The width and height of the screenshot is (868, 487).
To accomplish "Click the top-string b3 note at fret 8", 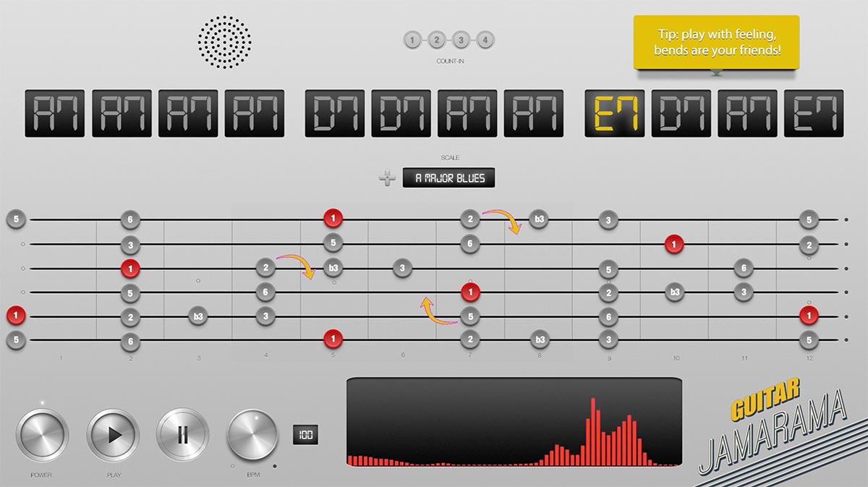I will (x=537, y=219).
